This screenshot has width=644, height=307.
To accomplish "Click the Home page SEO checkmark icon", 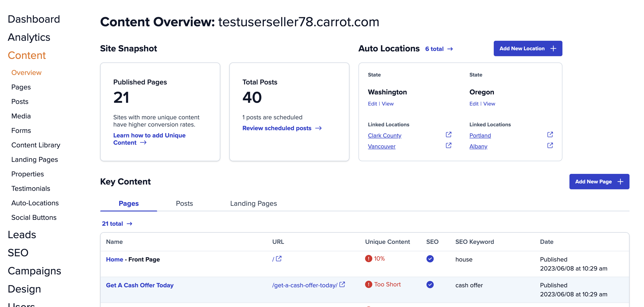I will pyautogui.click(x=430, y=259).
